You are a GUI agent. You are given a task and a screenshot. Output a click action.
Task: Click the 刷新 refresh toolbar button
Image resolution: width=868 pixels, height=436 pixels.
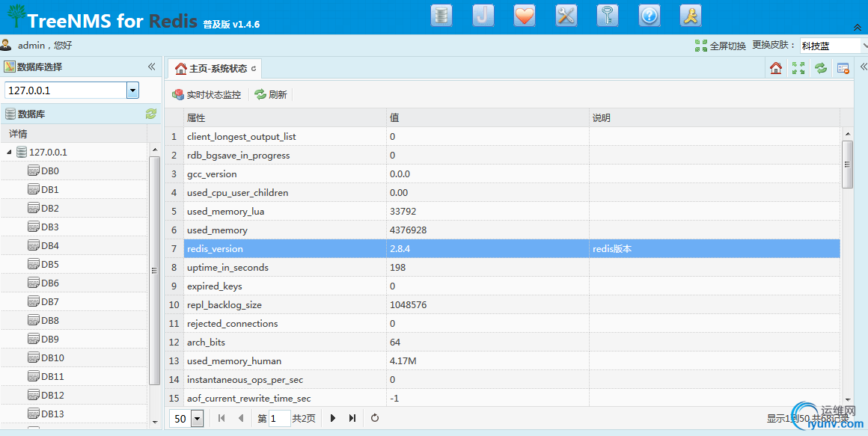click(x=271, y=95)
